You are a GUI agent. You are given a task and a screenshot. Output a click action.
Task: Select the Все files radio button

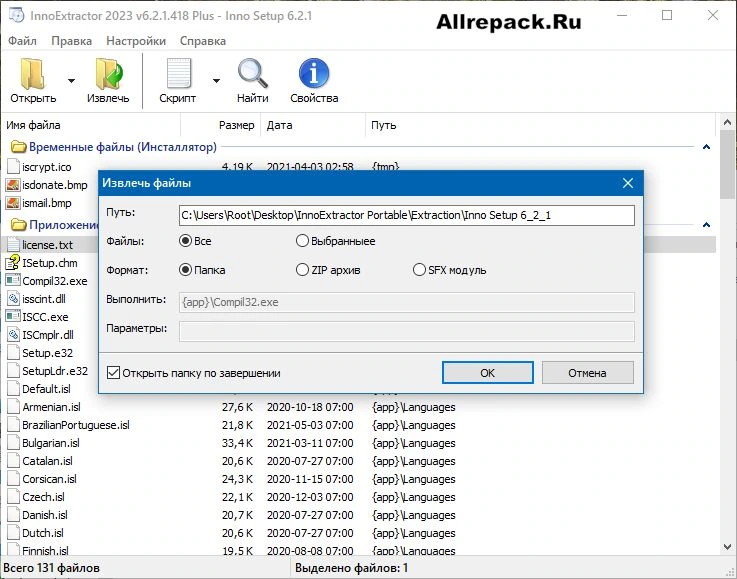coord(185,241)
